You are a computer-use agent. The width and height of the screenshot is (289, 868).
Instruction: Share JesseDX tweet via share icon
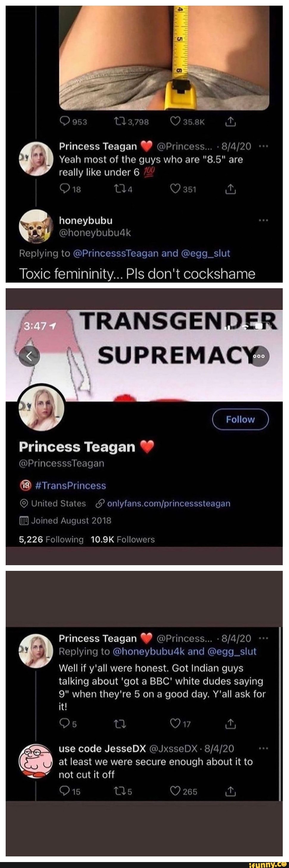click(x=230, y=790)
